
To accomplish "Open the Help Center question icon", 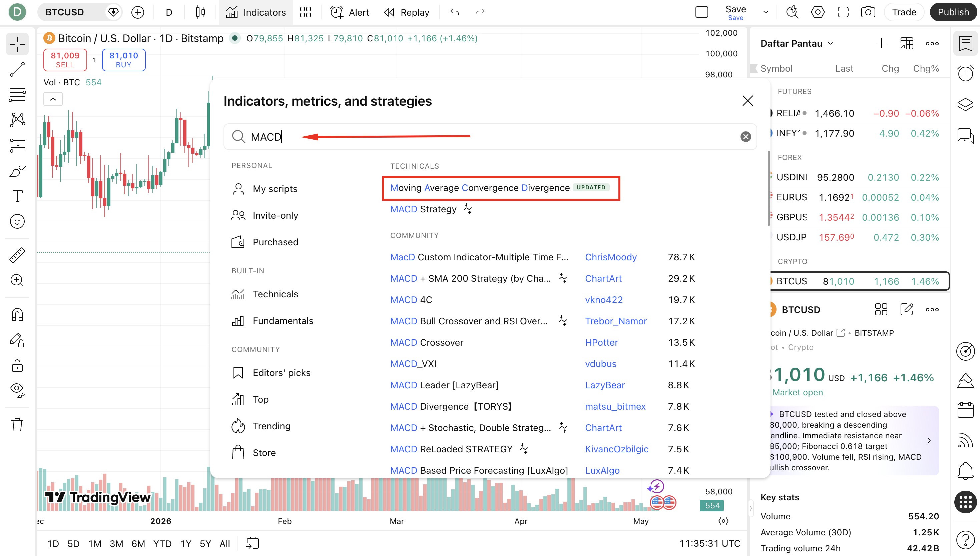I will pyautogui.click(x=965, y=540).
